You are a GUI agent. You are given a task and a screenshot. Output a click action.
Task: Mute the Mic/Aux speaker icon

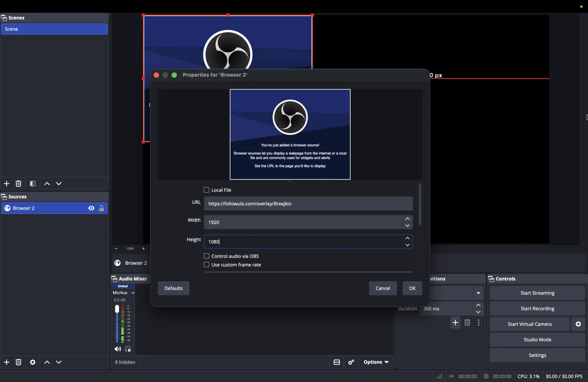click(118, 349)
